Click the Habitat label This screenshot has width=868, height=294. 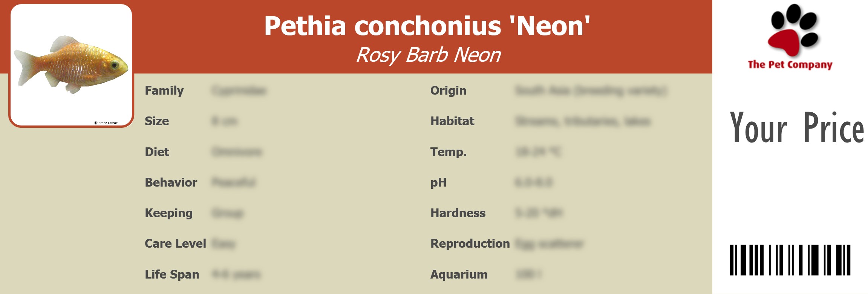[x=452, y=121]
